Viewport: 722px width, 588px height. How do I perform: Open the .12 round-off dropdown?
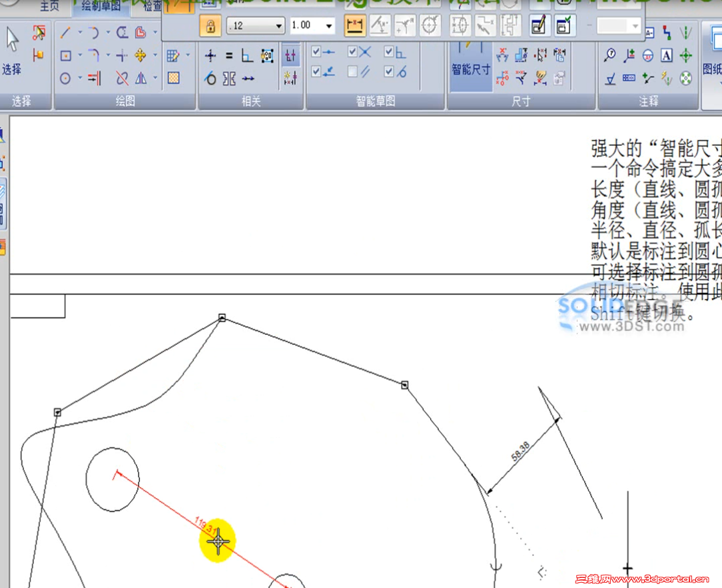[279, 26]
